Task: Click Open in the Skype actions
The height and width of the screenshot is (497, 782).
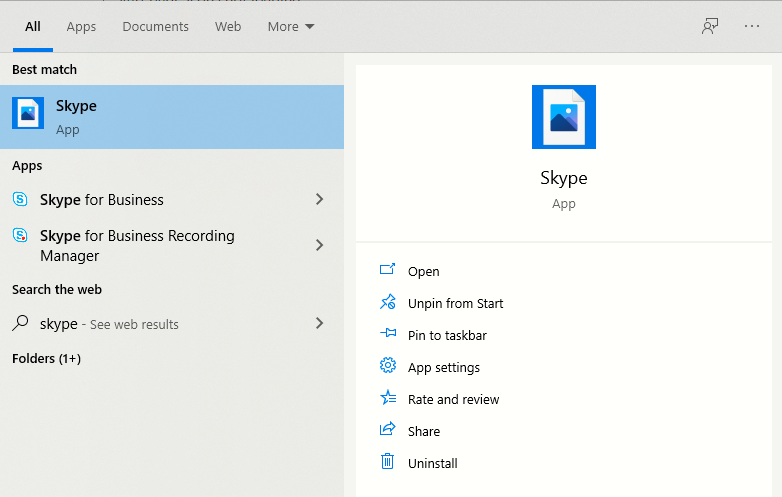Action: pos(423,272)
